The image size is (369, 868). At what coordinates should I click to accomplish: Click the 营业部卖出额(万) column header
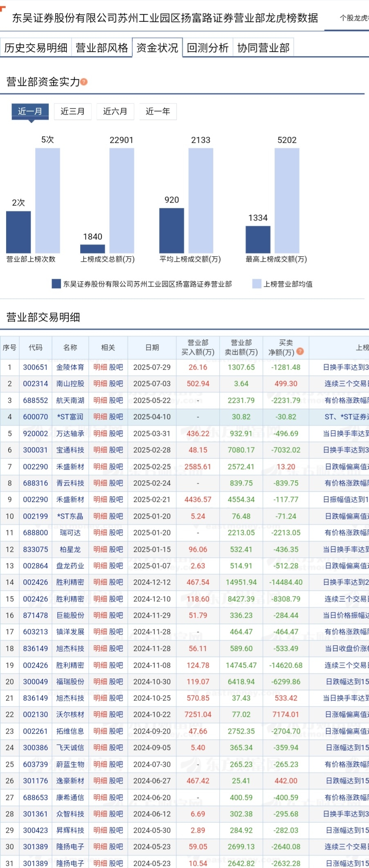[241, 348]
